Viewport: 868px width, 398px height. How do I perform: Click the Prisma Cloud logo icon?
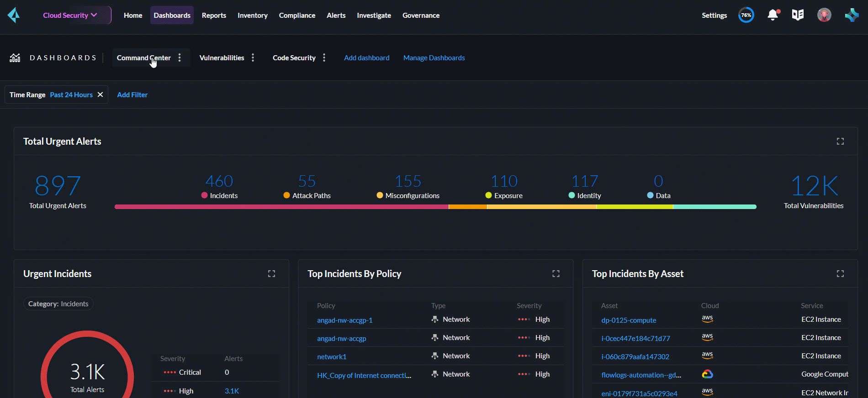pyautogui.click(x=14, y=15)
